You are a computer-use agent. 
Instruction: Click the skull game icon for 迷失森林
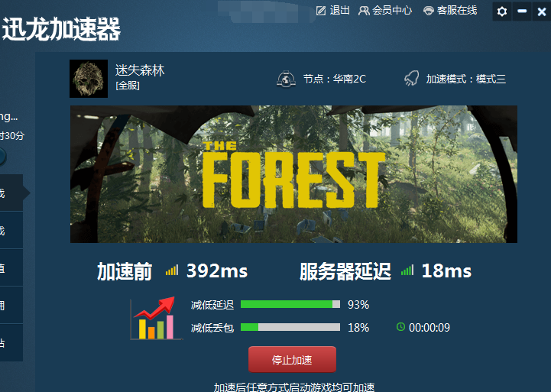tap(89, 79)
